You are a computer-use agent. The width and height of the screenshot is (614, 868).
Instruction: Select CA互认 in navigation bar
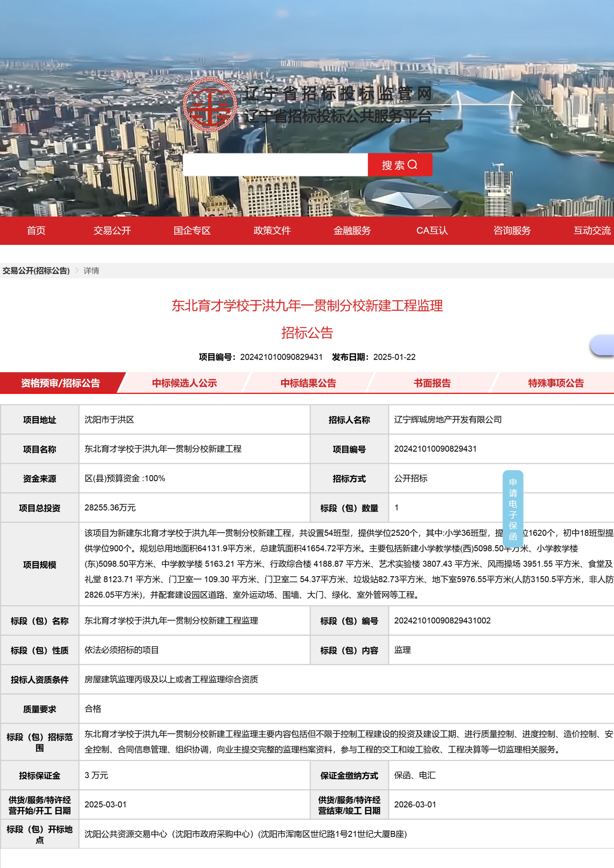pos(432,231)
